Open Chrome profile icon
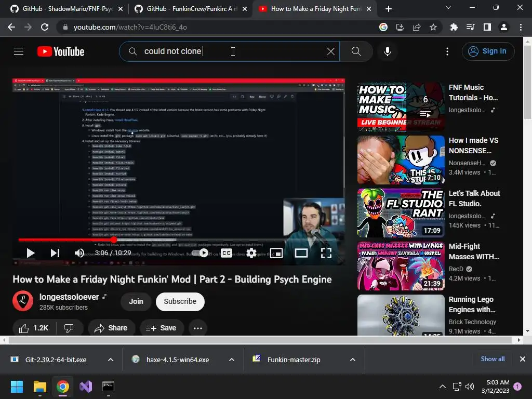 (x=504, y=27)
